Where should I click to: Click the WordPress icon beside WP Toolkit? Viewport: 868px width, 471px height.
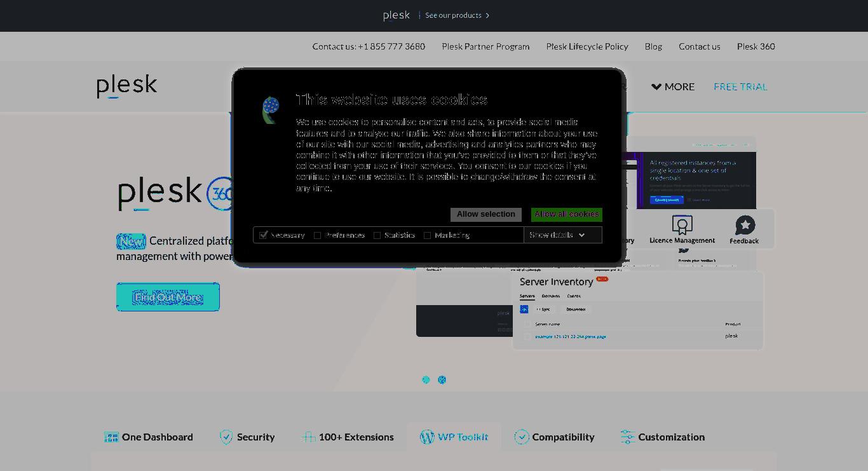pos(427,437)
